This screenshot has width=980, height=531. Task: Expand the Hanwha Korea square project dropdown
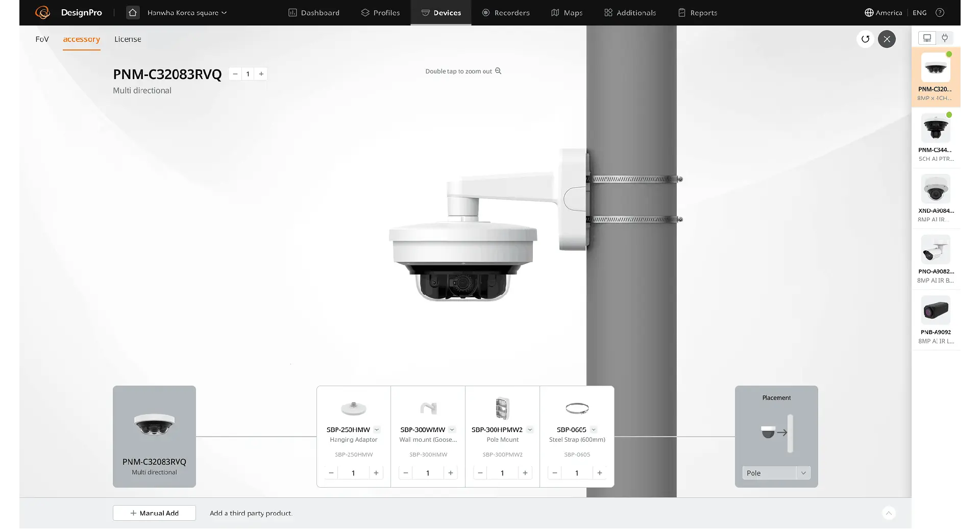[187, 13]
